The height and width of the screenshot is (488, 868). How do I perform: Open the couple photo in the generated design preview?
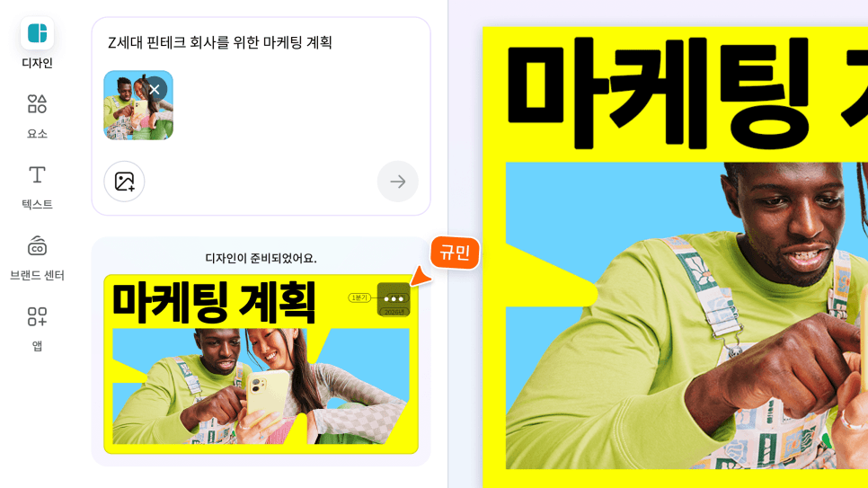[261, 386]
